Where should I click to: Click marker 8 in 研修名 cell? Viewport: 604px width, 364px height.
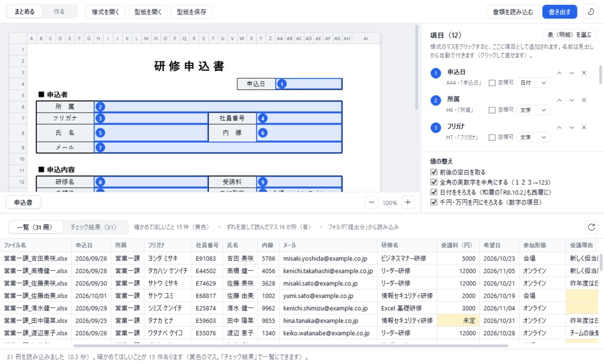pyautogui.click(x=100, y=182)
